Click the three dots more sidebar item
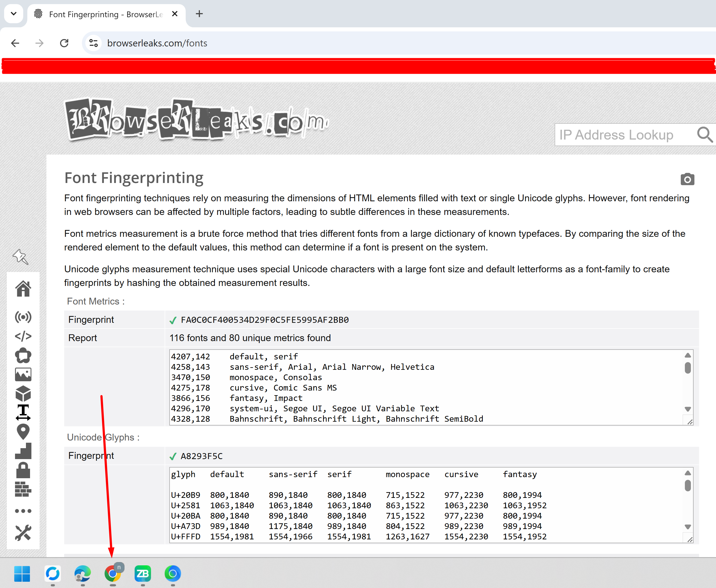 pos(23,511)
